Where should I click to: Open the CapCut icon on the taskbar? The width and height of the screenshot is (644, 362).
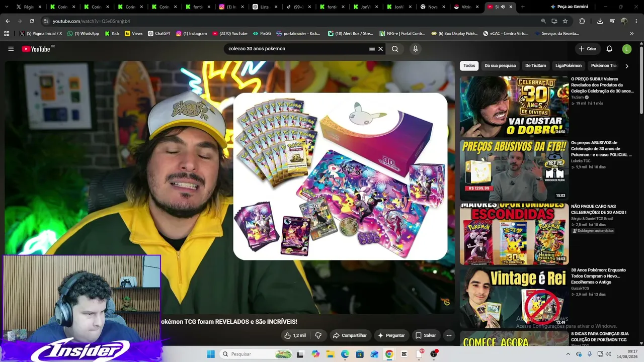(x=404, y=354)
